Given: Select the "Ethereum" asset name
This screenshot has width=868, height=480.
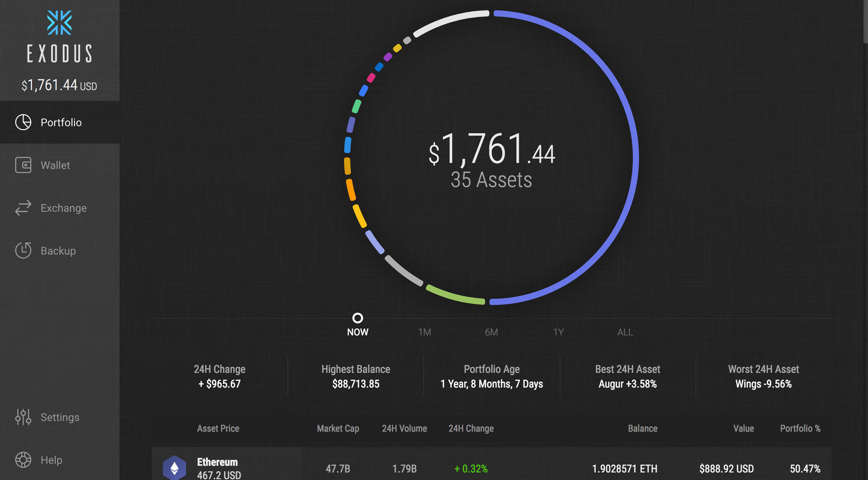Looking at the screenshot, I should (x=217, y=462).
